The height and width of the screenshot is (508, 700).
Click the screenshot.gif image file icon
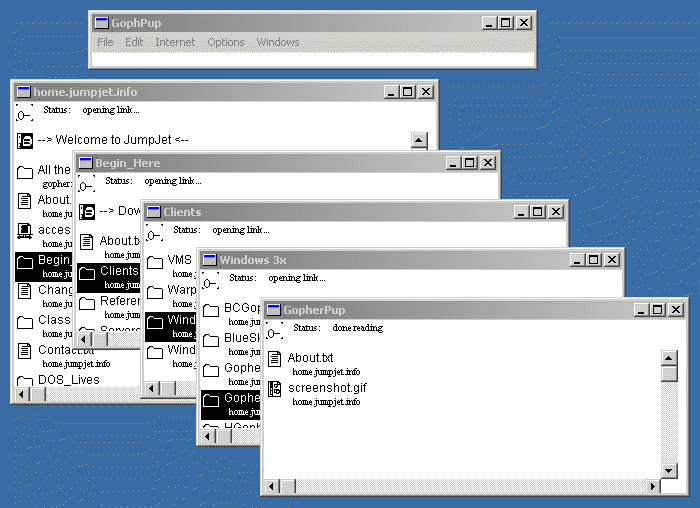(275, 389)
